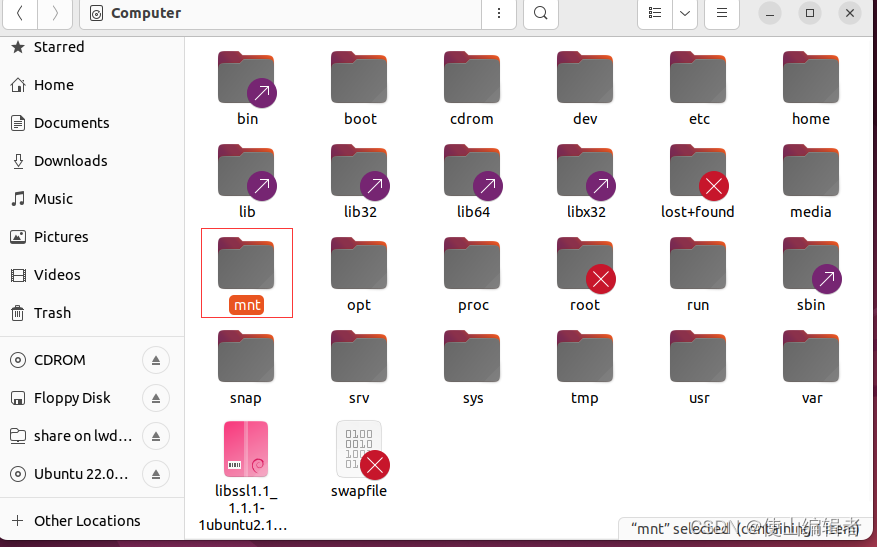Select the lost+found folder icon
The image size is (877, 547).
(x=699, y=172)
